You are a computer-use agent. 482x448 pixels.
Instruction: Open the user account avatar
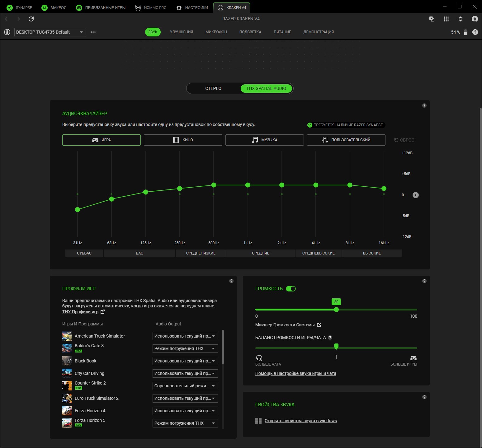[475, 19]
